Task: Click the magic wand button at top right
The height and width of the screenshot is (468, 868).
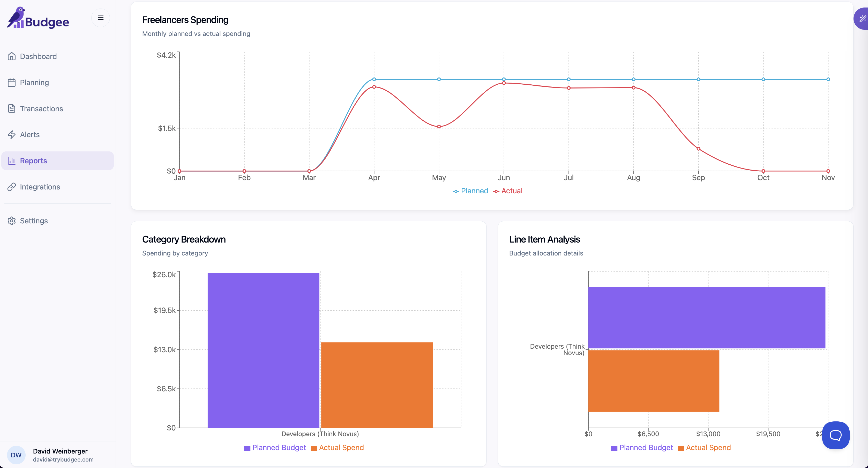Action: tap(862, 19)
